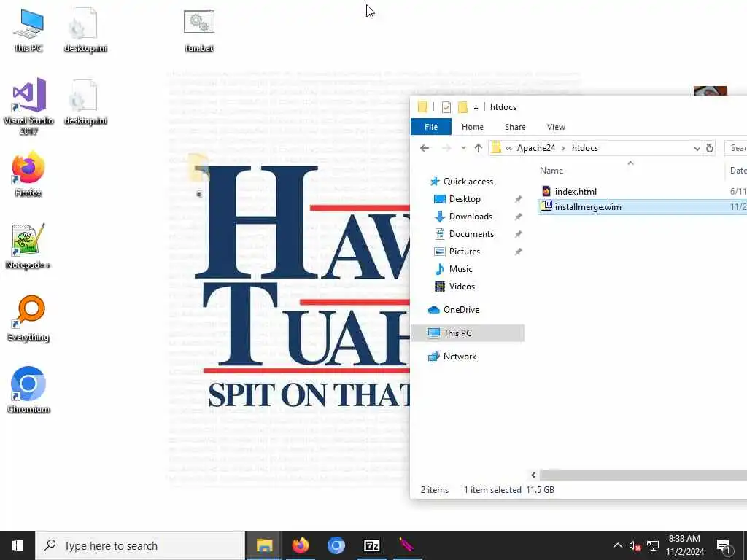
Task: Go to Documents in navigation pane
Action: pos(471,234)
